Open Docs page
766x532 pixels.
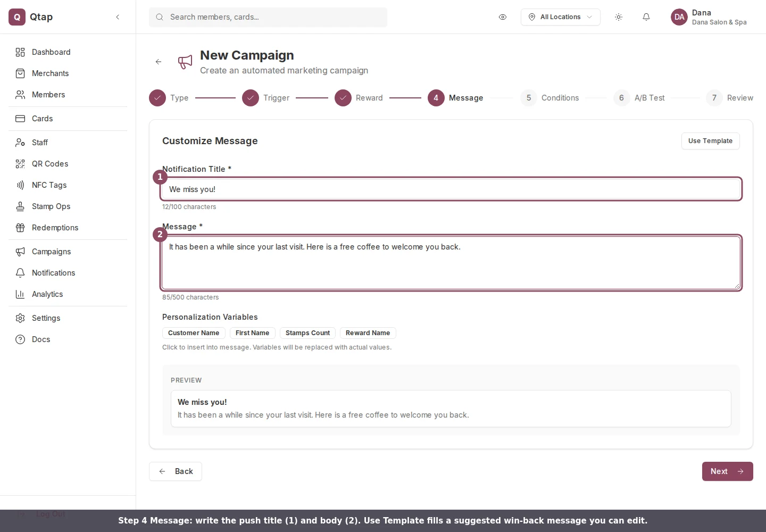pos(68,339)
